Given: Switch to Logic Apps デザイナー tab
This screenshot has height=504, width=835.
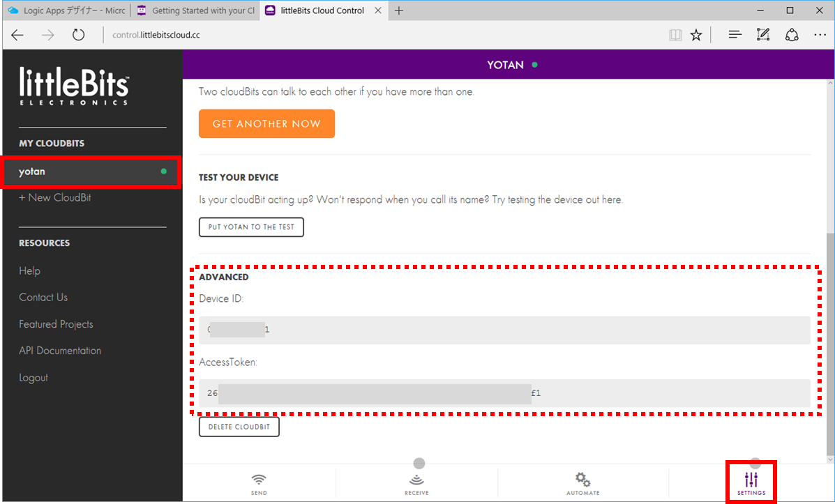Looking at the screenshot, I should 66,10.
